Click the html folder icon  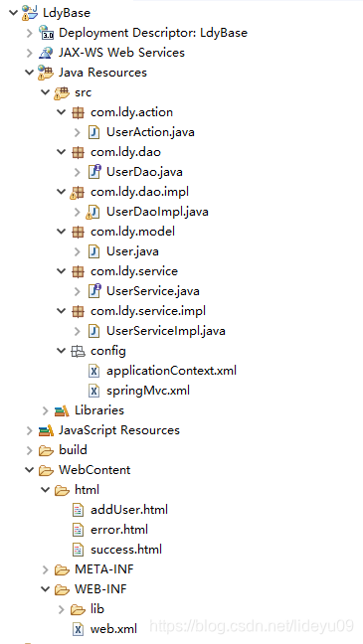[x=62, y=490]
